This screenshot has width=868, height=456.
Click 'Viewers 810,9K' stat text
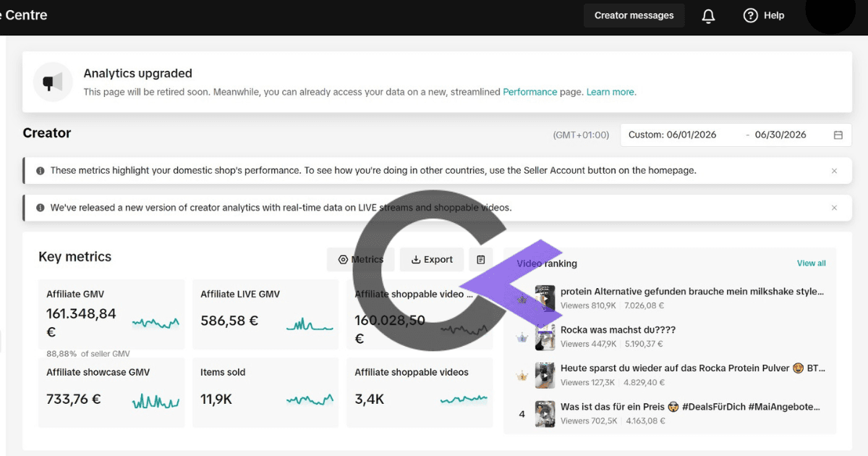(588, 305)
